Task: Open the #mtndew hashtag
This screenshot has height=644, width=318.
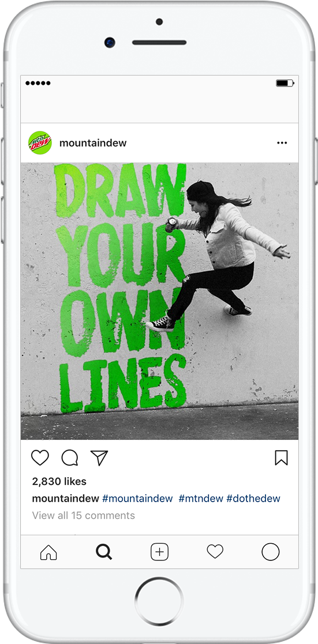Action: tap(201, 499)
